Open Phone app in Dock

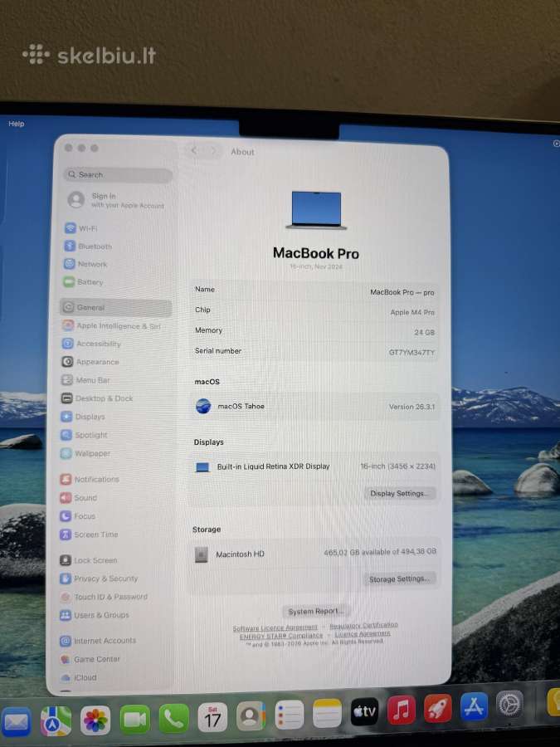pyautogui.click(x=173, y=719)
